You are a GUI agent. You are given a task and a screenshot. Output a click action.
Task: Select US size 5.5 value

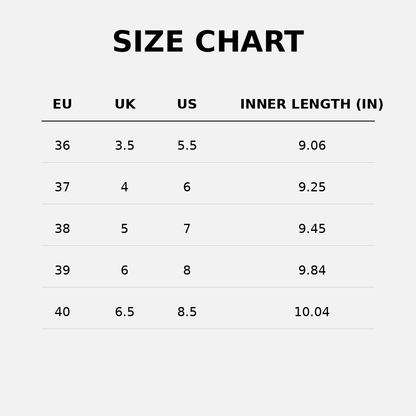pyautogui.click(x=187, y=145)
